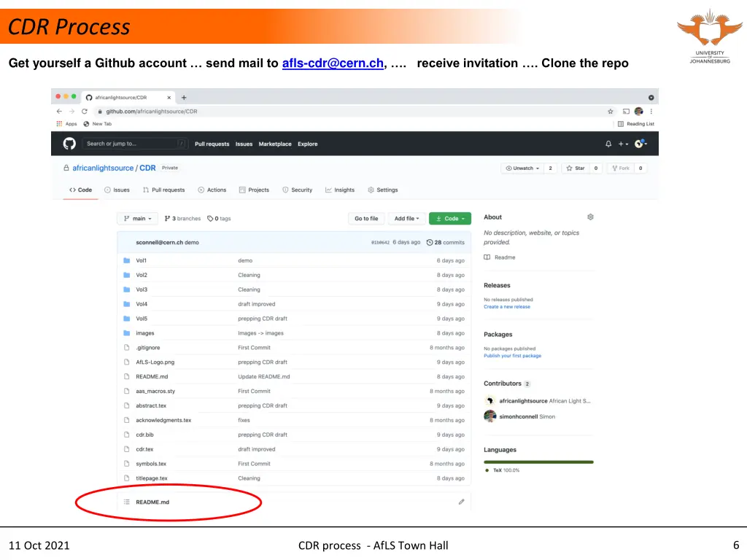This screenshot has height=560, width=747.
Task: Open the .gitignore file
Action: coord(147,348)
